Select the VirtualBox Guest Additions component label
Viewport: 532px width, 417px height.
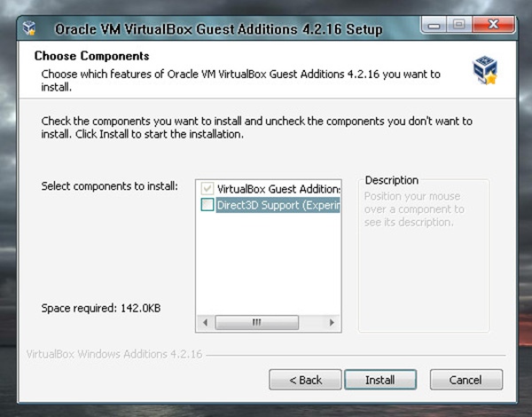[278, 189]
